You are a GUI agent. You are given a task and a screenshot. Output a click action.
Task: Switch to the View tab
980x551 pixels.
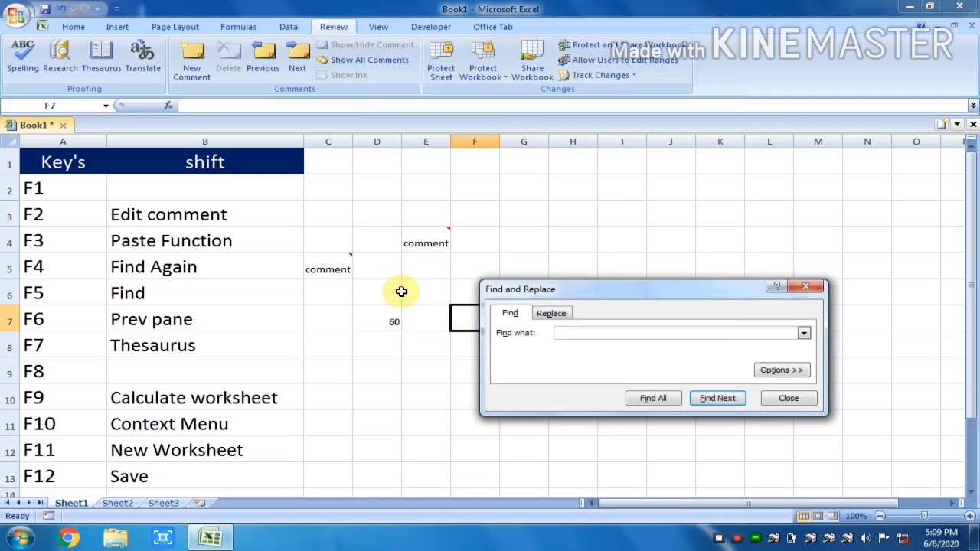point(378,27)
